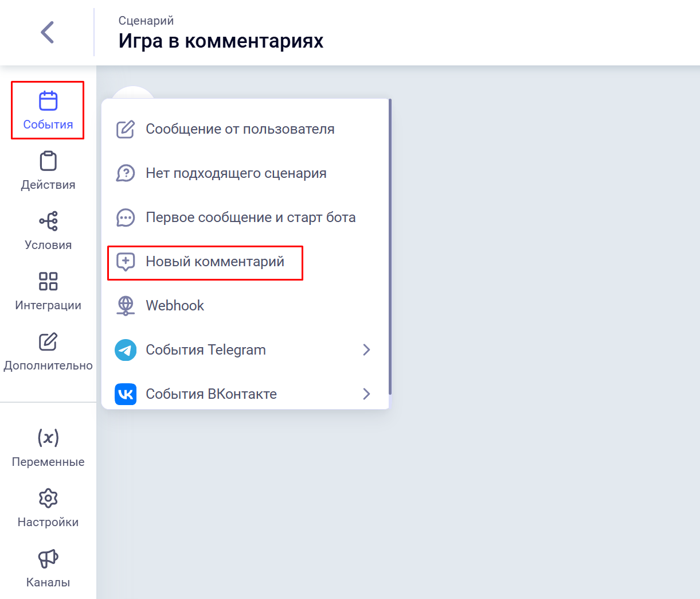The width and height of the screenshot is (700, 599).
Task: Open the Настройки gear icon
Action: 48,498
